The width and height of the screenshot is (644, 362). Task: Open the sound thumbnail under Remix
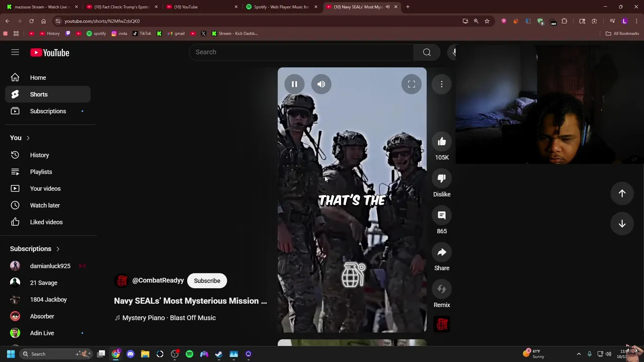tap(442, 324)
